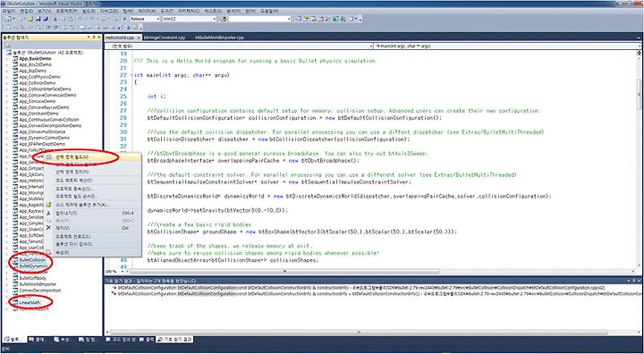Click the properties toolbar icon in Solution Explorer
Screen dimensions: 644x354
point(7,45)
